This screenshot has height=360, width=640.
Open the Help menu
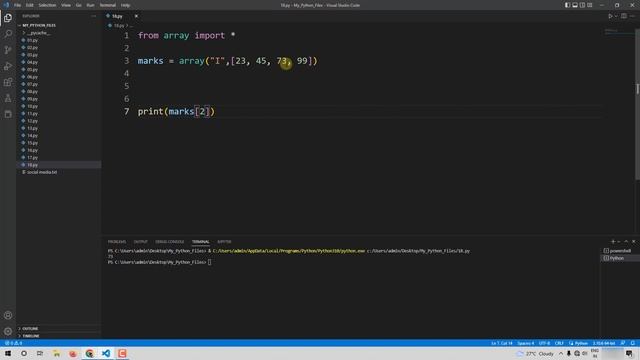coord(125,5)
